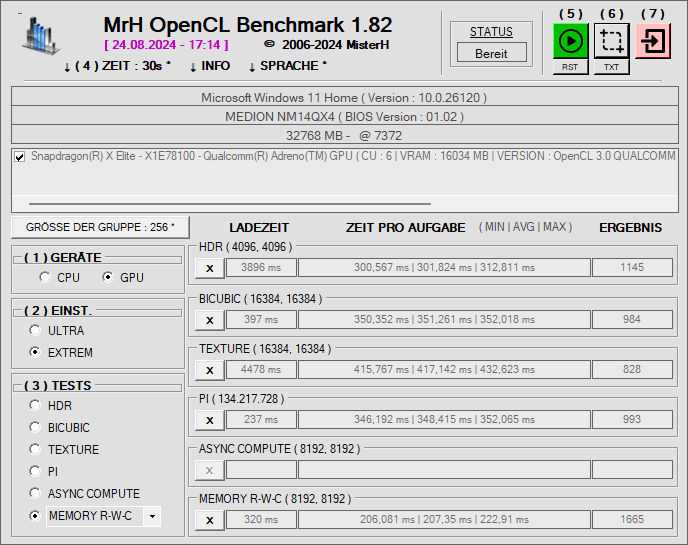Click the PI result value 993
Viewport: 688px width, 545px height.
pyautogui.click(x=632, y=420)
